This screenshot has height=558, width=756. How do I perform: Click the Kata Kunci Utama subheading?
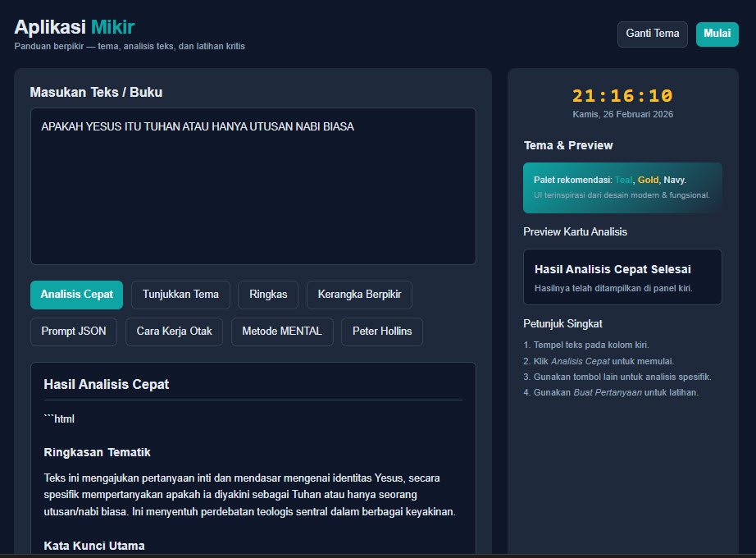click(94, 546)
